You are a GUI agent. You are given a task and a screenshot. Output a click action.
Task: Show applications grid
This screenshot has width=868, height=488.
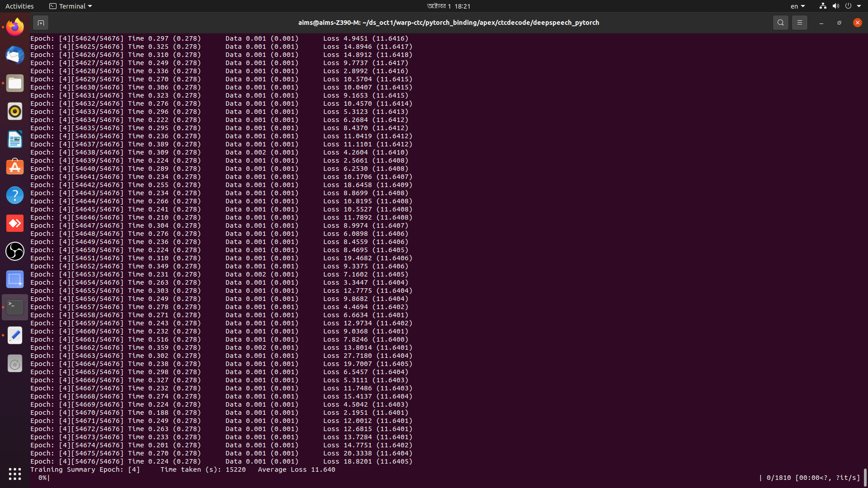coord(15,474)
